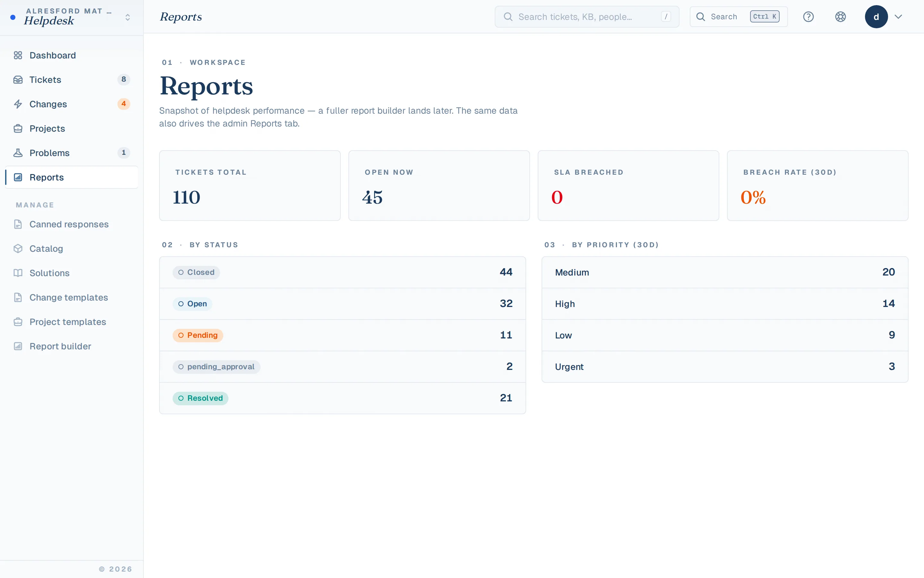Expand the user account menu chevron
The image size is (924, 578).
click(x=898, y=17)
